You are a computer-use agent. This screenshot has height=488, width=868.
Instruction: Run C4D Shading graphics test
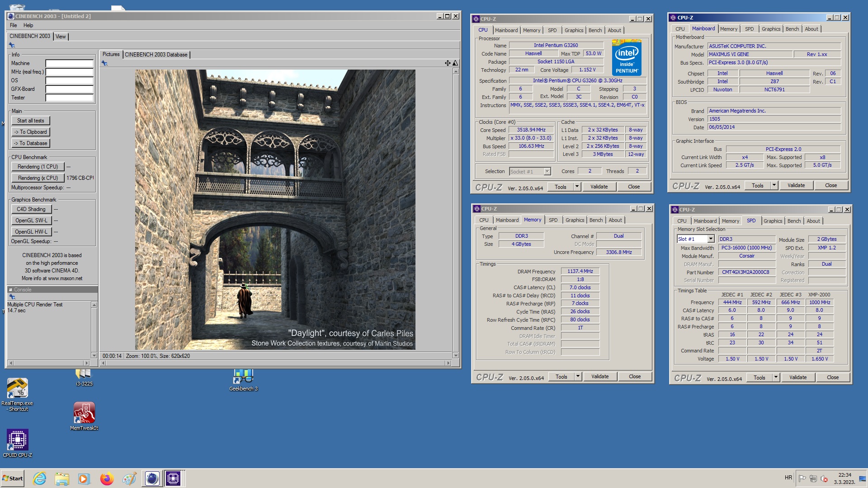(31, 209)
